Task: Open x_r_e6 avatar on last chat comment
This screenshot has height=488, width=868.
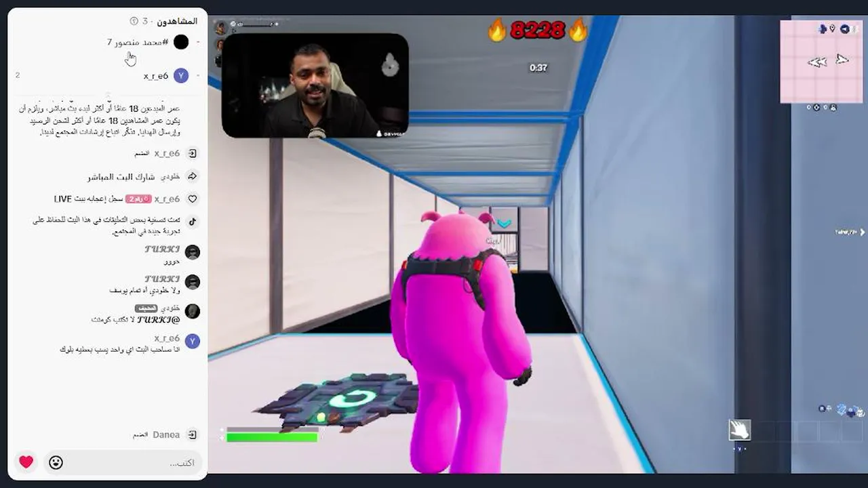Action: click(193, 341)
